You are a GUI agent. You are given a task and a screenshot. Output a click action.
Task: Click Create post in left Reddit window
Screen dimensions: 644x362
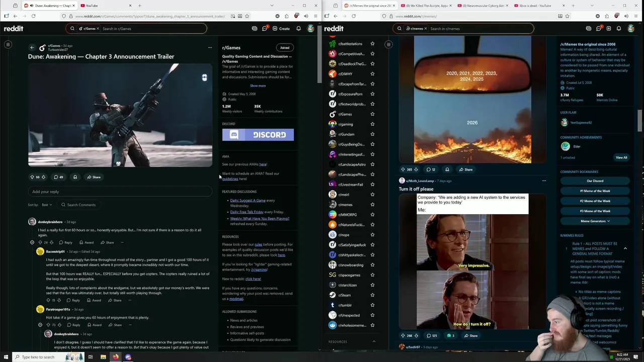tap(281, 29)
